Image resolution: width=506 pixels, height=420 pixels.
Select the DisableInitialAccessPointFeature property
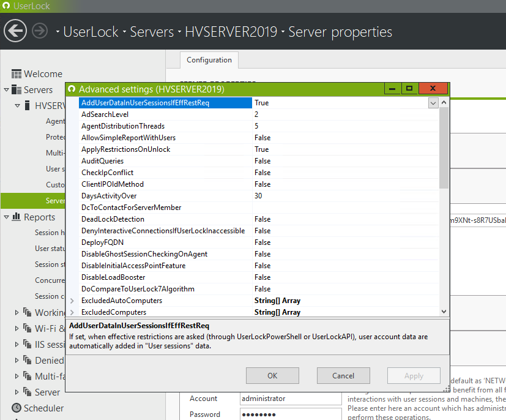click(258, 265)
